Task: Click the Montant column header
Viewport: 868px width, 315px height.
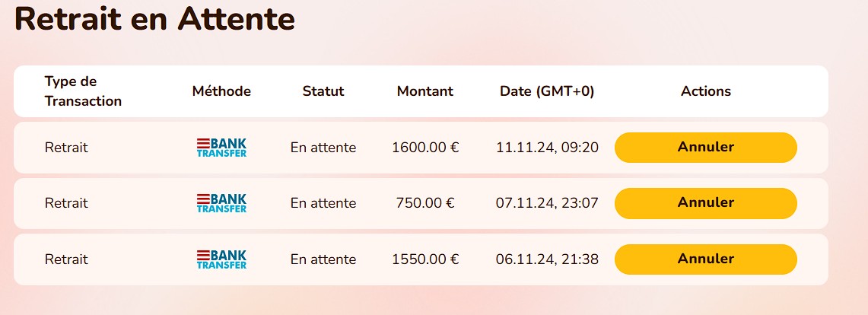Action: (x=424, y=91)
